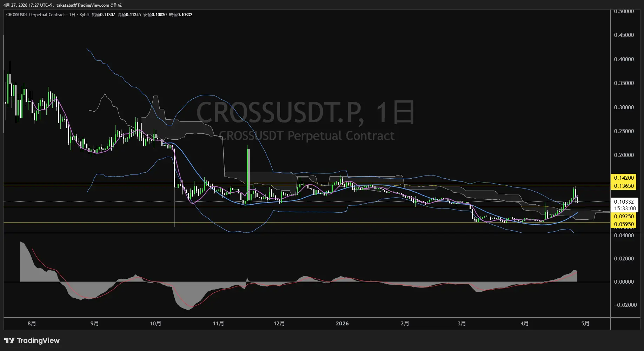Click the 高値 0.11345 value in header
Screen dimensions: 644x351
[x=133, y=15]
